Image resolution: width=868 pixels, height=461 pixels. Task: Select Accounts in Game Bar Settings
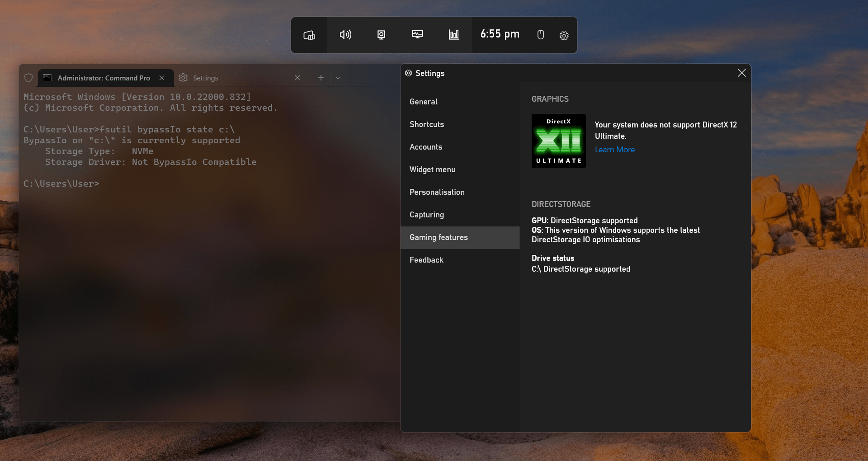460,147
